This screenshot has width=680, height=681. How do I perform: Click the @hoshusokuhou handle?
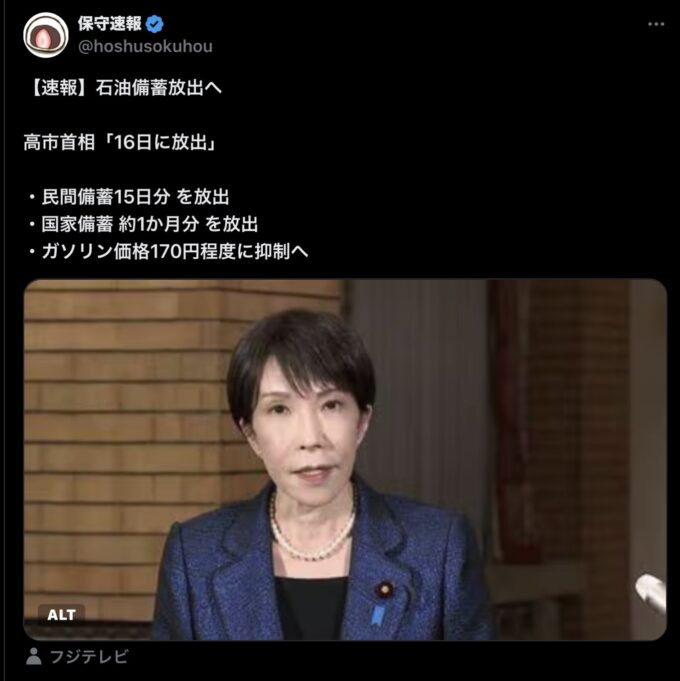pos(145,46)
